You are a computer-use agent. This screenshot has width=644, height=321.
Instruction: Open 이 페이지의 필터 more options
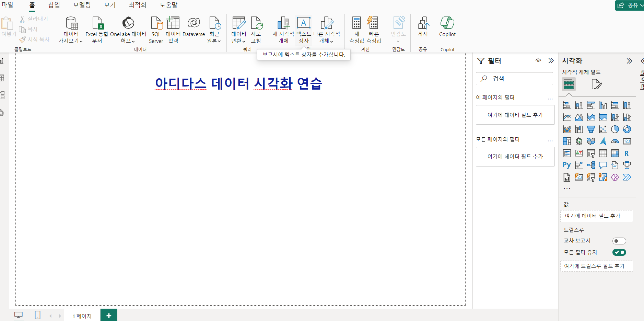[550, 98]
